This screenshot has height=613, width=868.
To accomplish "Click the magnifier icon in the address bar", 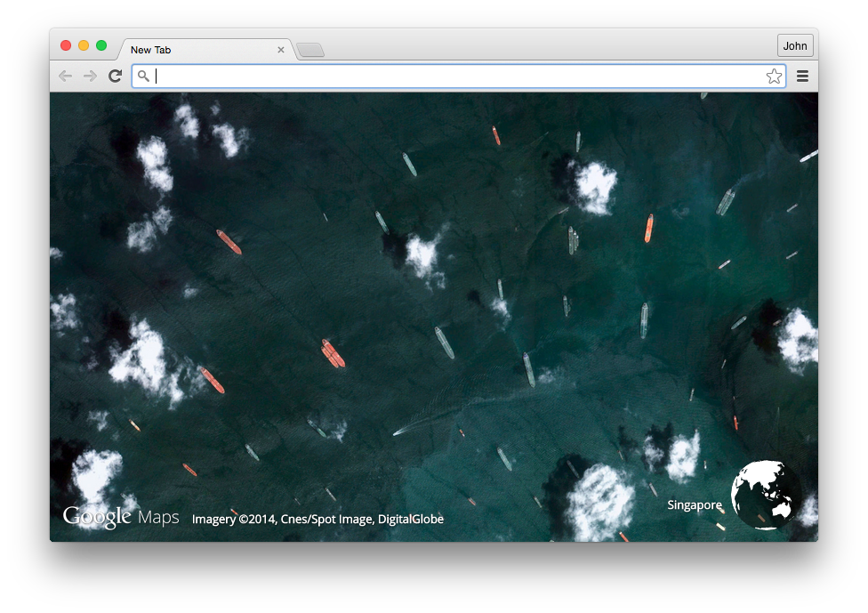I will tap(143, 76).
